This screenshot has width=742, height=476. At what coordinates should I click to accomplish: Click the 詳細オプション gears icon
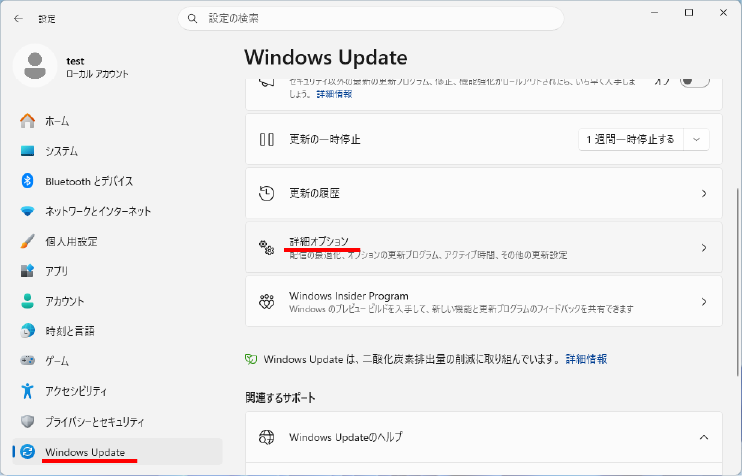tap(267, 247)
